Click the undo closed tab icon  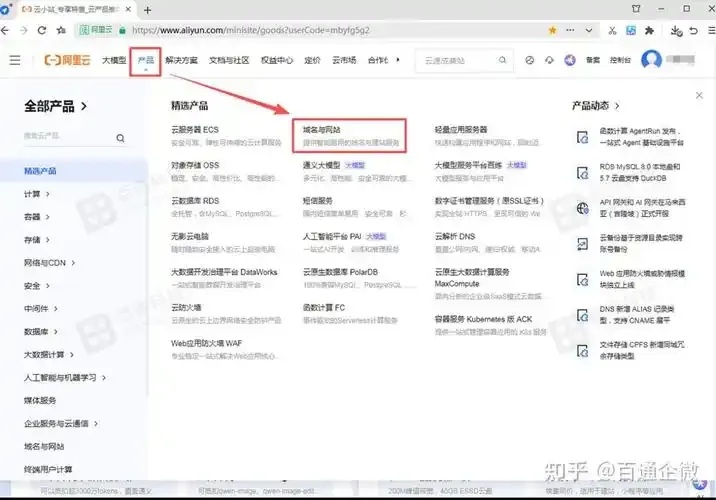pyautogui.click(x=694, y=31)
